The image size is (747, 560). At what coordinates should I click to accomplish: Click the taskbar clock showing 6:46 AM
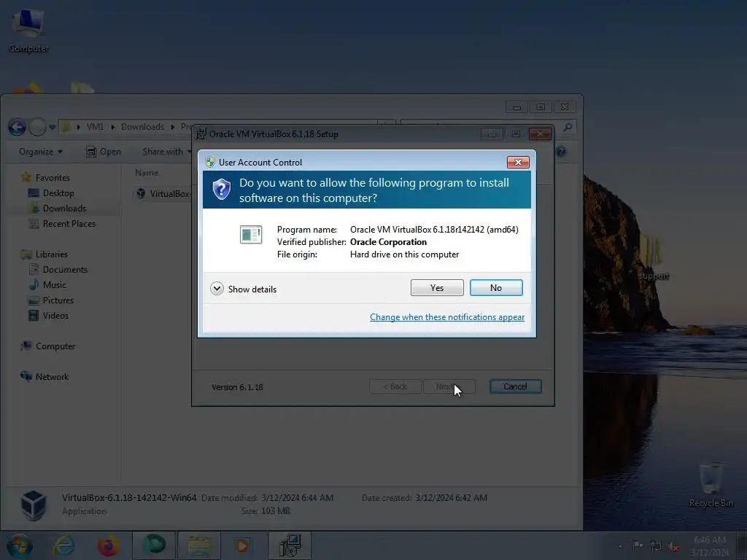[x=709, y=545]
